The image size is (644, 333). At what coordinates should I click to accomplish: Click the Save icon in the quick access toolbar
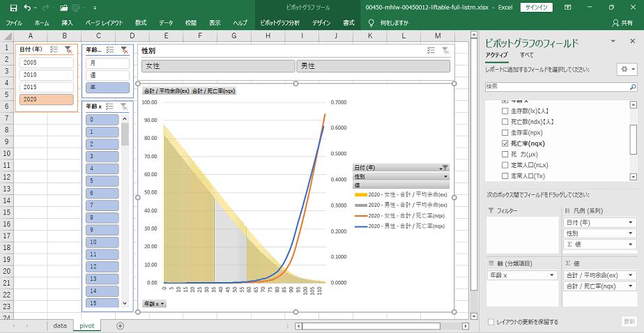pyautogui.click(x=13, y=8)
